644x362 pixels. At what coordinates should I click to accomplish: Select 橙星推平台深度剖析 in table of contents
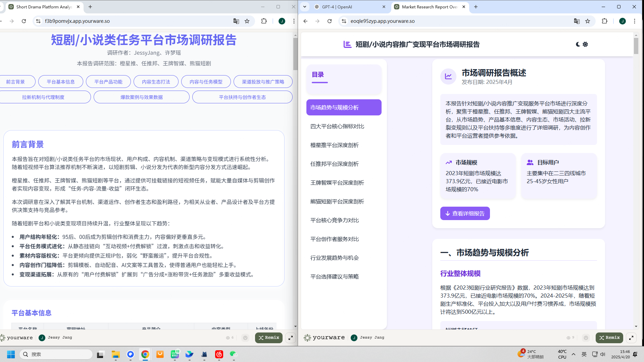tap(344, 145)
